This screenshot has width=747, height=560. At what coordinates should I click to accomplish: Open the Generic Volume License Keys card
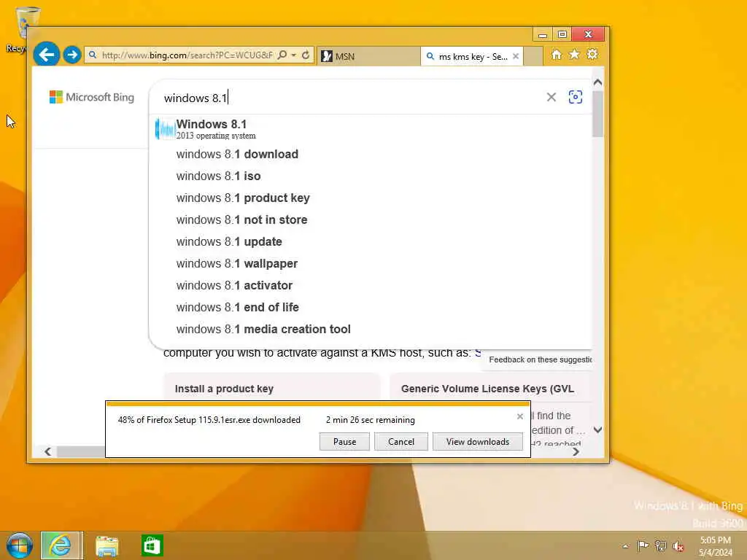(489, 386)
